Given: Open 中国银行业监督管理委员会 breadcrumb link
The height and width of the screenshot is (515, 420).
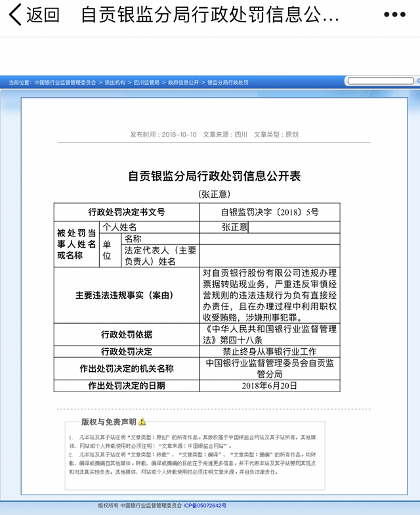Looking at the screenshot, I should point(65,83).
